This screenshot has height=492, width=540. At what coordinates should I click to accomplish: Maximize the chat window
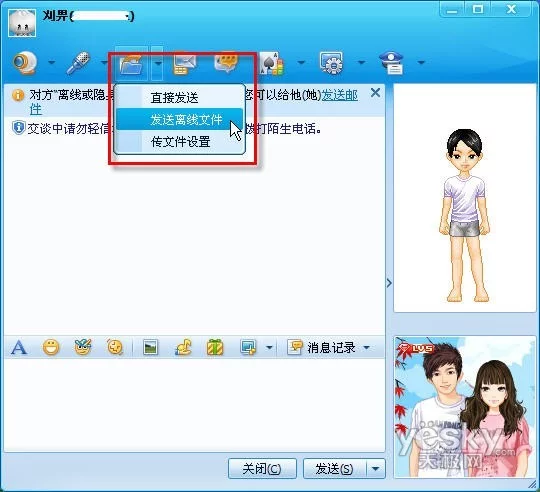click(x=478, y=9)
